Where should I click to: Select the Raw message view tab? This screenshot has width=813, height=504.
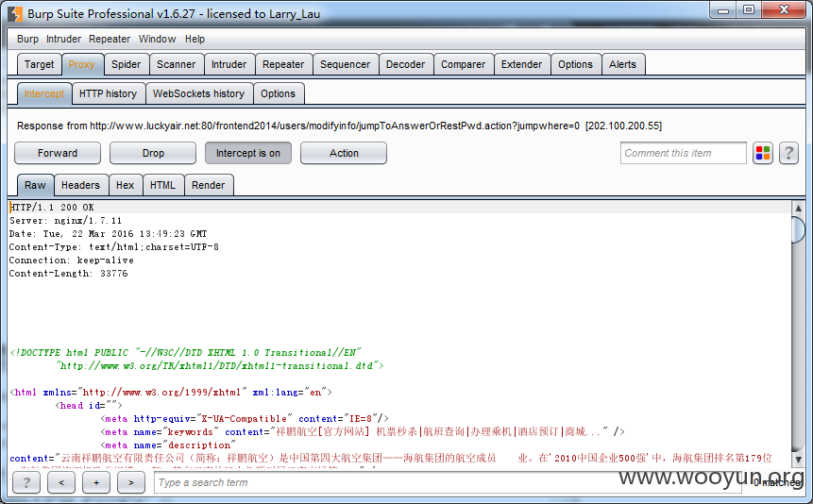(35, 185)
